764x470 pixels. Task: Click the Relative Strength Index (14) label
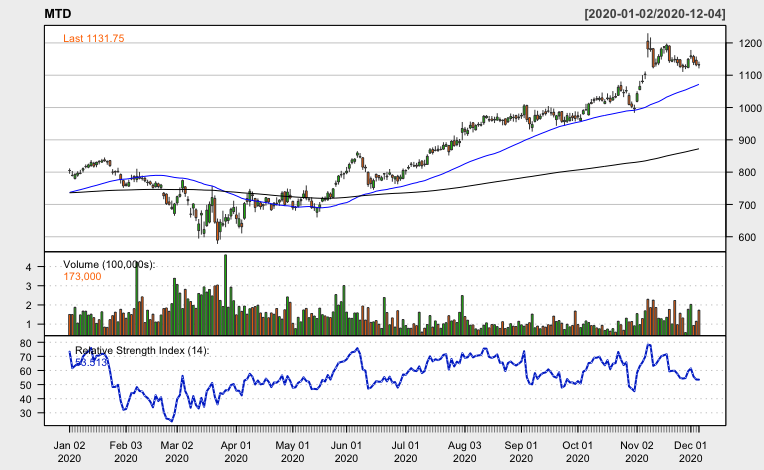coord(142,351)
